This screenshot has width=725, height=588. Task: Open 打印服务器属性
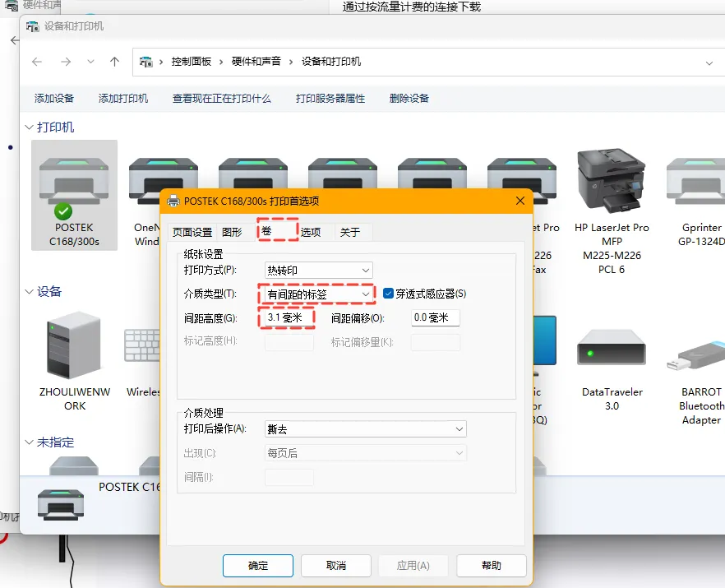tap(330, 98)
